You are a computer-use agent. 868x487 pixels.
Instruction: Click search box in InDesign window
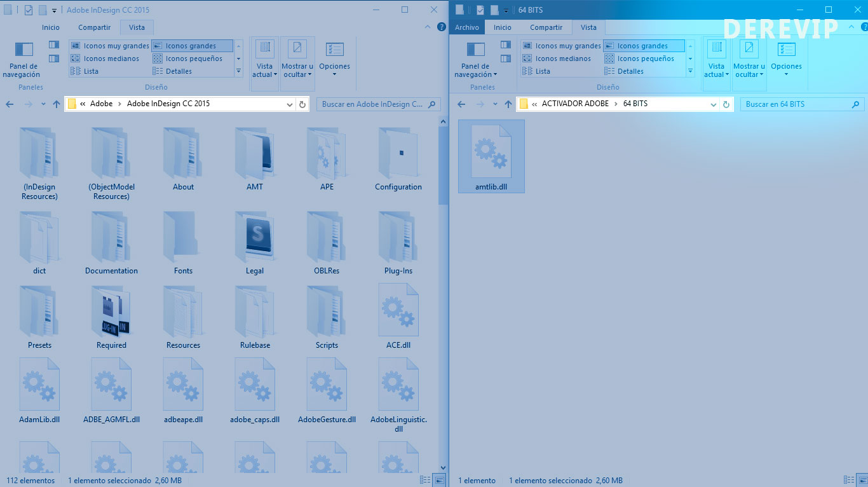coord(379,104)
